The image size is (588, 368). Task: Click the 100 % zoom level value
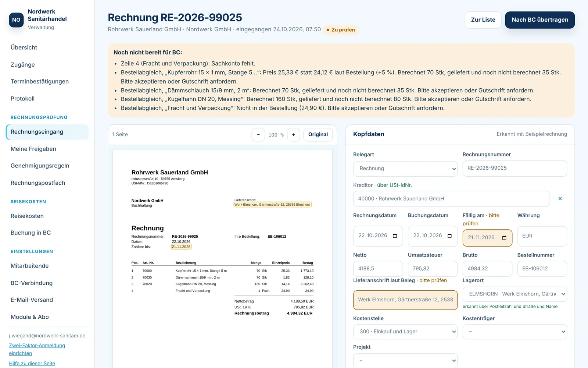point(276,135)
